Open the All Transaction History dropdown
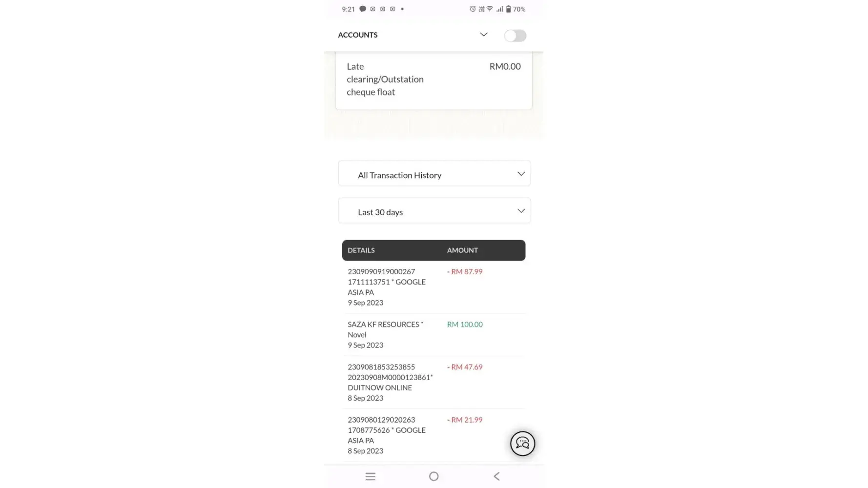The width and height of the screenshot is (868, 488). (434, 174)
